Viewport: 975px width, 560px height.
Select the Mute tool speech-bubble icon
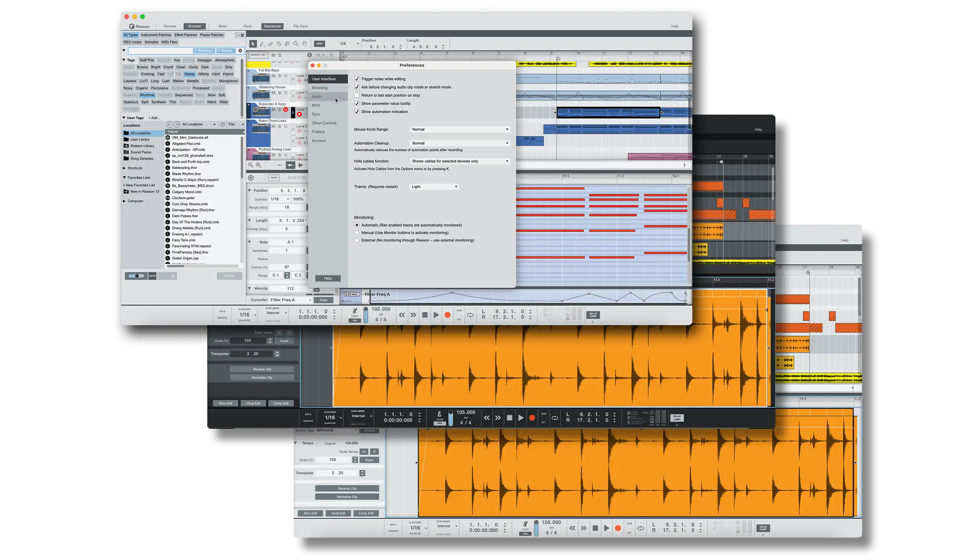[x=287, y=44]
